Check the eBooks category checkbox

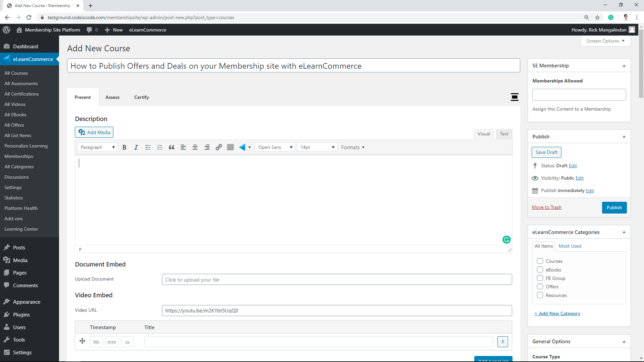[x=540, y=270]
